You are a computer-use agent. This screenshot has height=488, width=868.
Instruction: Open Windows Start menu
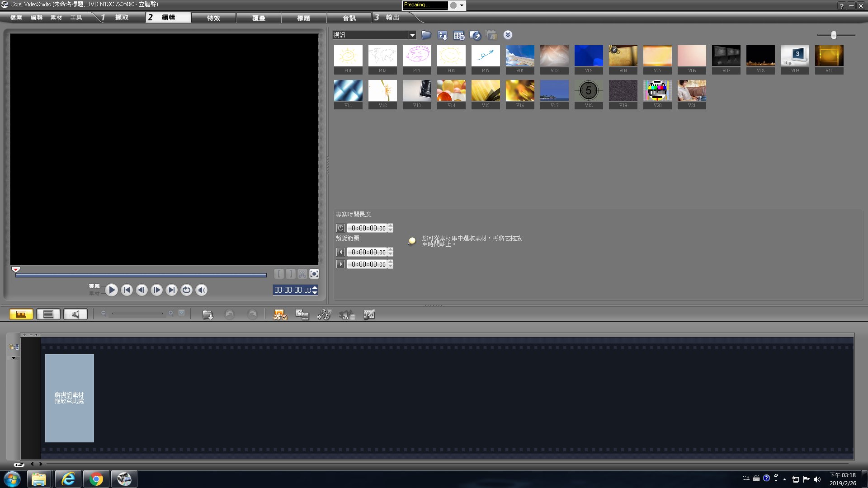point(12,479)
